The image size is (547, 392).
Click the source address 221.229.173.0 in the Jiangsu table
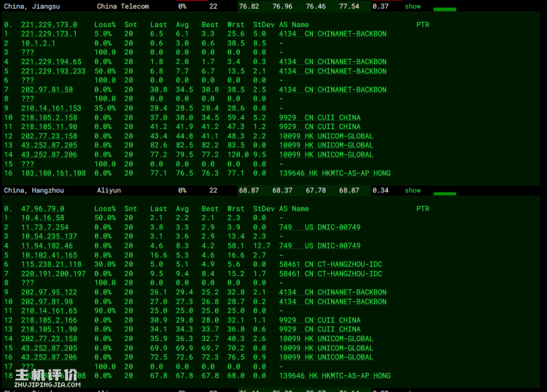(x=49, y=25)
